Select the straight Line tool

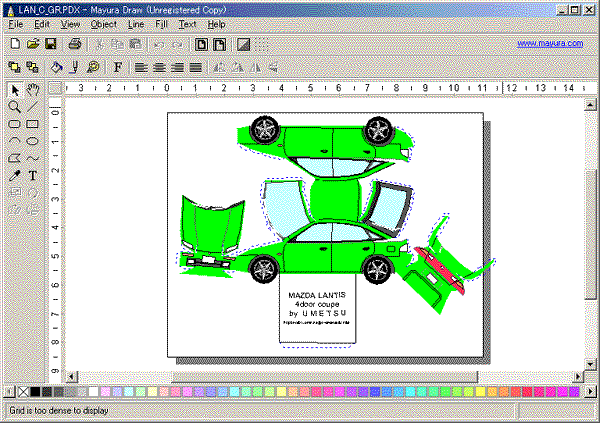tap(33, 107)
